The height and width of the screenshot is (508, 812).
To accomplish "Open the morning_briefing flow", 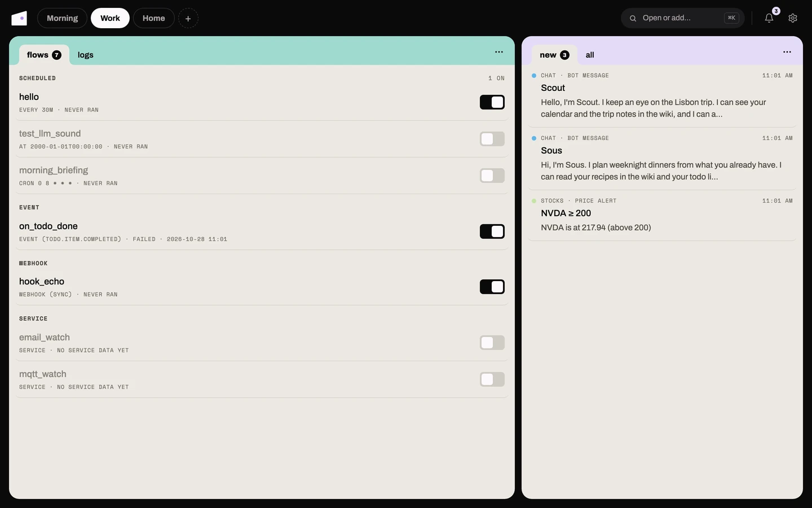I will pyautogui.click(x=54, y=170).
